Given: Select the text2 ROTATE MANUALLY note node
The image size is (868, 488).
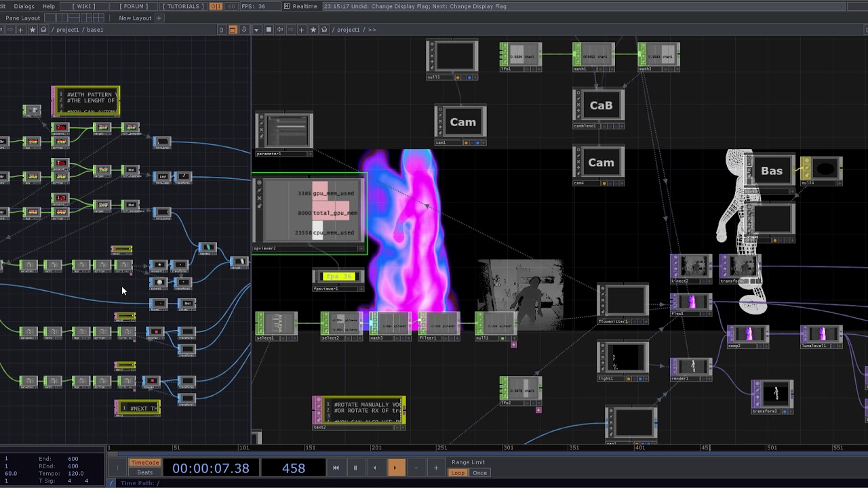Looking at the screenshot, I should (359, 413).
